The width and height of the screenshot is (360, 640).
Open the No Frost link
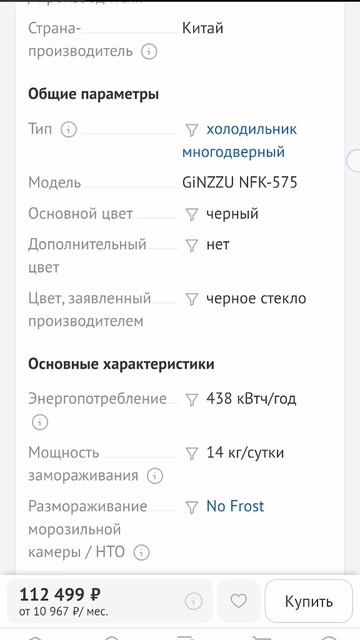pyautogui.click(x=236, y=506)
